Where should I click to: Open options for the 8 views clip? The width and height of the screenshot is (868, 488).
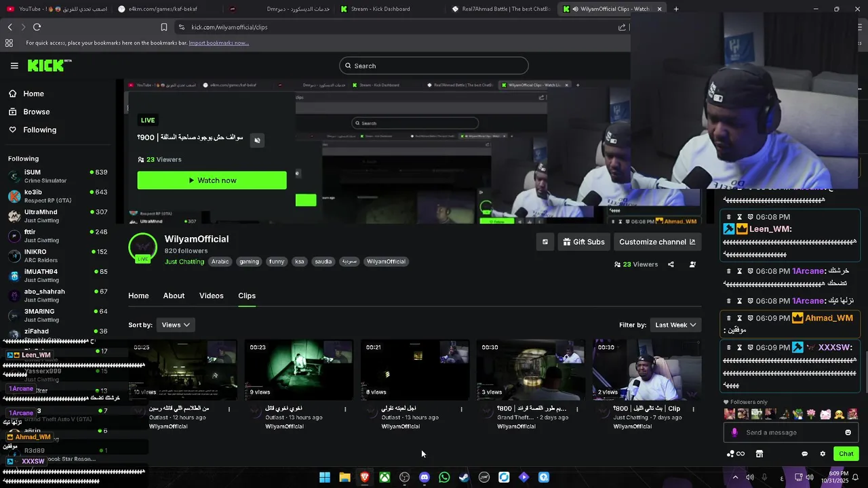[x=461, y=409]
